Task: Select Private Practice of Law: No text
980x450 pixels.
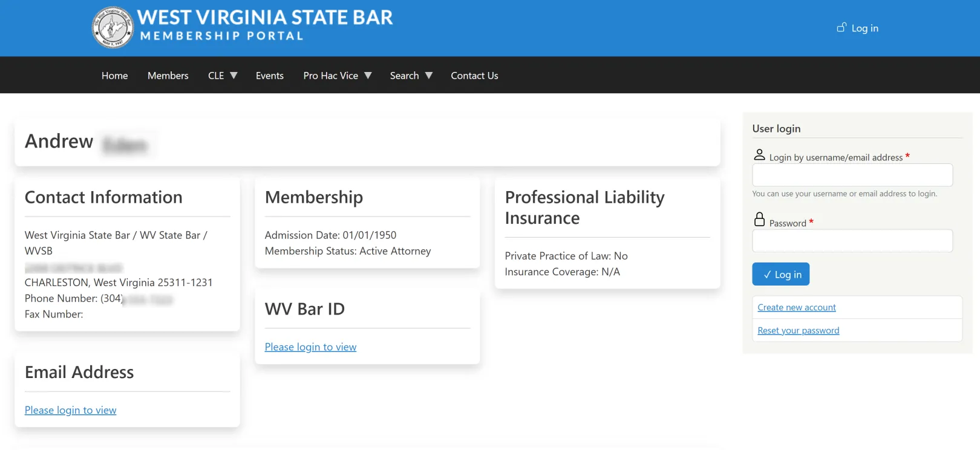Action: tap(566, 256)
